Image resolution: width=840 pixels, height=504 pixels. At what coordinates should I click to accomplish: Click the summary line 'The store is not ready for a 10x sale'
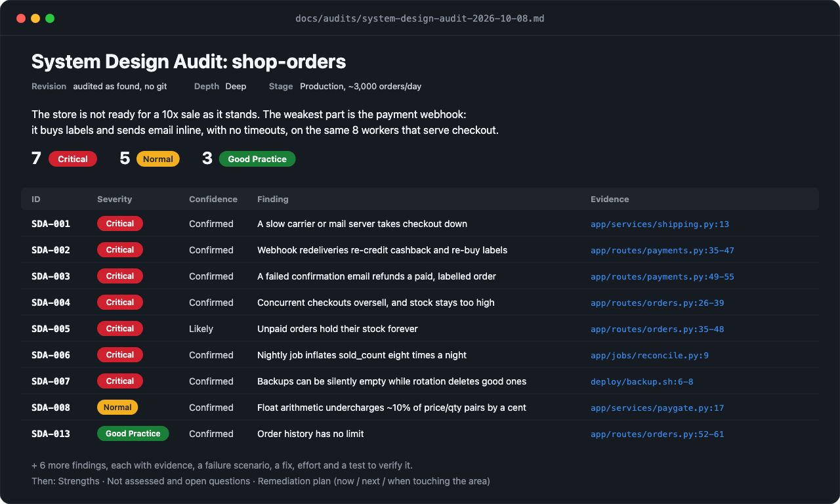click(249, 114)
